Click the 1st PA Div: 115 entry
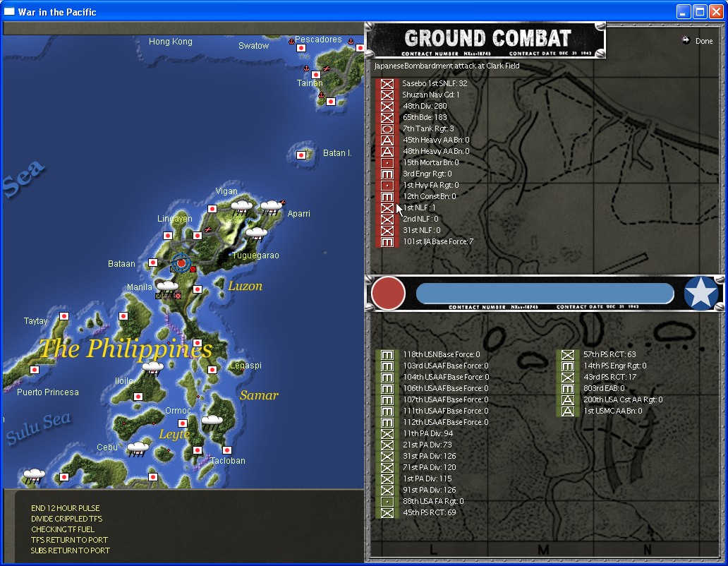 [x=427, y=478]
